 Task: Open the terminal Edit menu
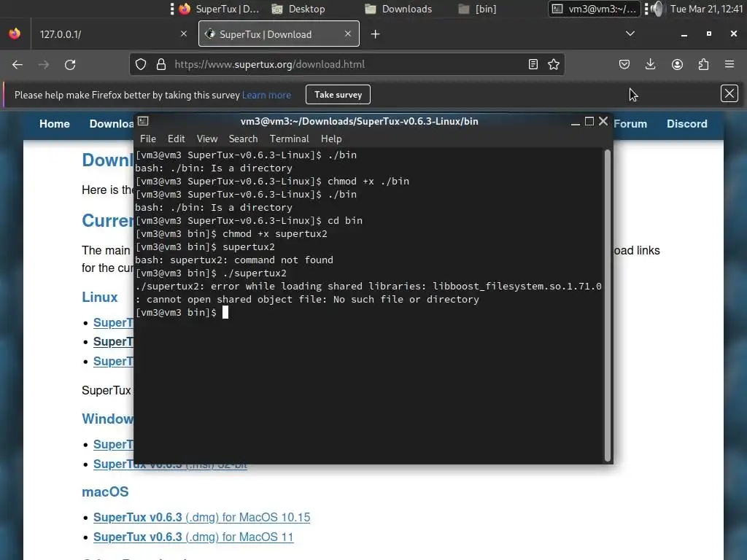[176, 139]
